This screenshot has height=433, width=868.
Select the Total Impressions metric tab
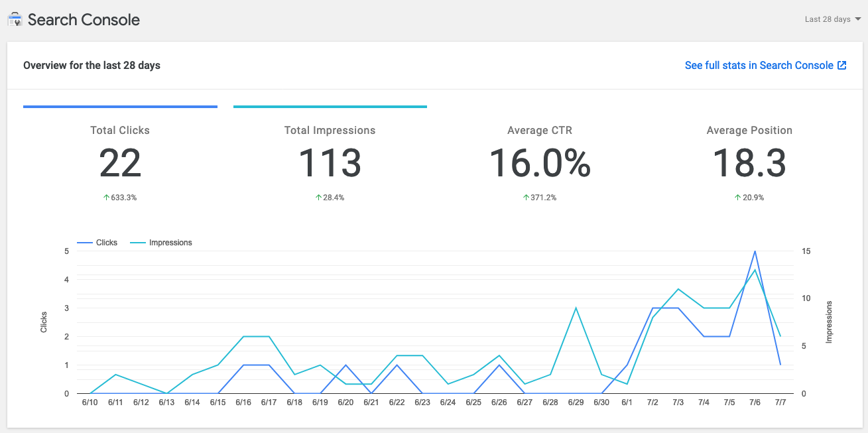click(x=330, y=155)
